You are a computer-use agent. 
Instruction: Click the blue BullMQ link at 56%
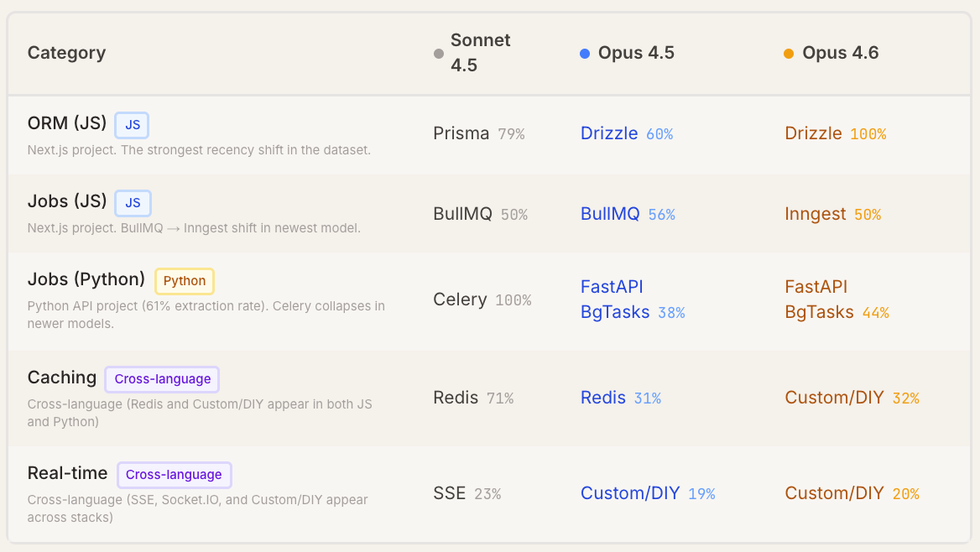(610, 214)
